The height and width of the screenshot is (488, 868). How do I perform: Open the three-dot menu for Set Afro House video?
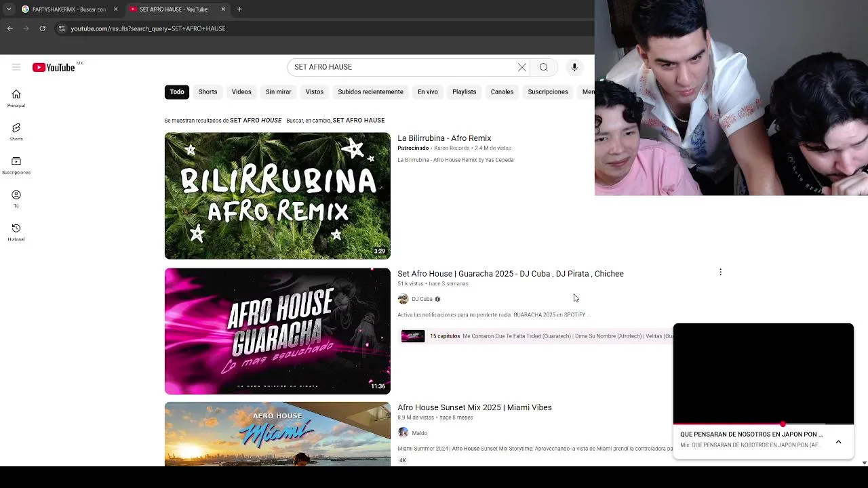tap(720, 272)
